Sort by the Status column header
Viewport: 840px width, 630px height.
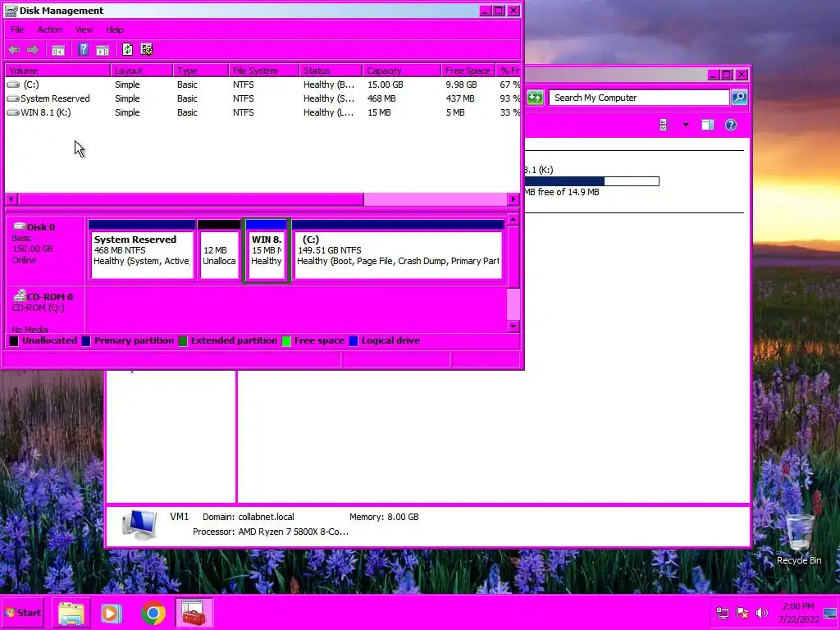[x=331, y=71]
